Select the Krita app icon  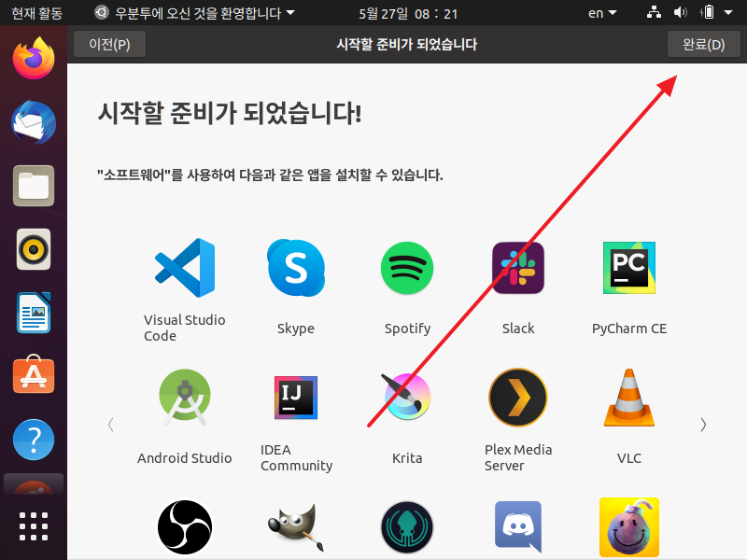click(x=406, y=397)
